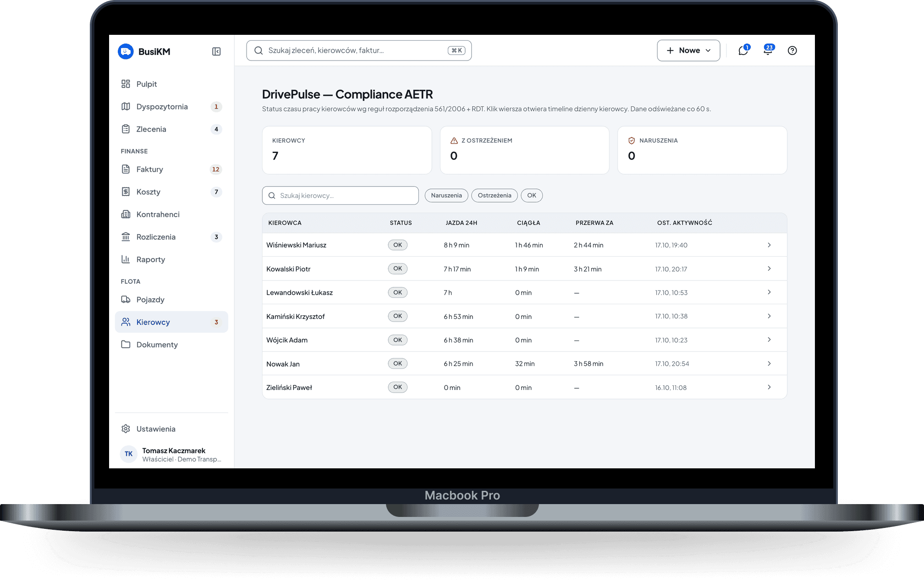The width and height of the screenshot is (924, 582).
Task: Open the Zieliński Paweł driver name
Action: coord(289,388)
